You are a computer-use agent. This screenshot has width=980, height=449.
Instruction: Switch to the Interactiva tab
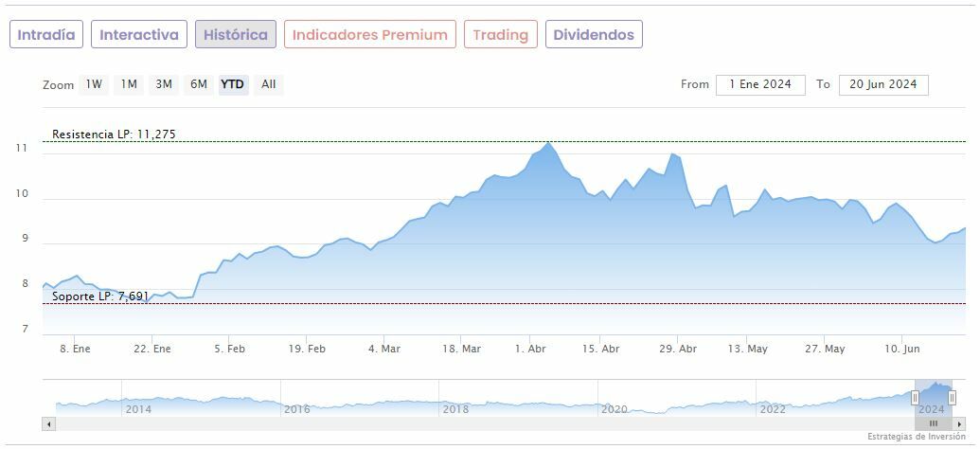139,35
